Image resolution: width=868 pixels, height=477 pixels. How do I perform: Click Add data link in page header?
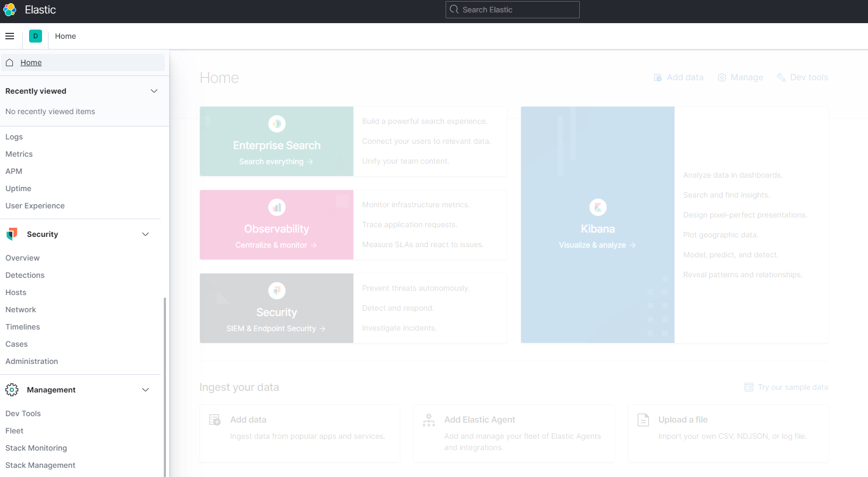(x=685, y=78)
